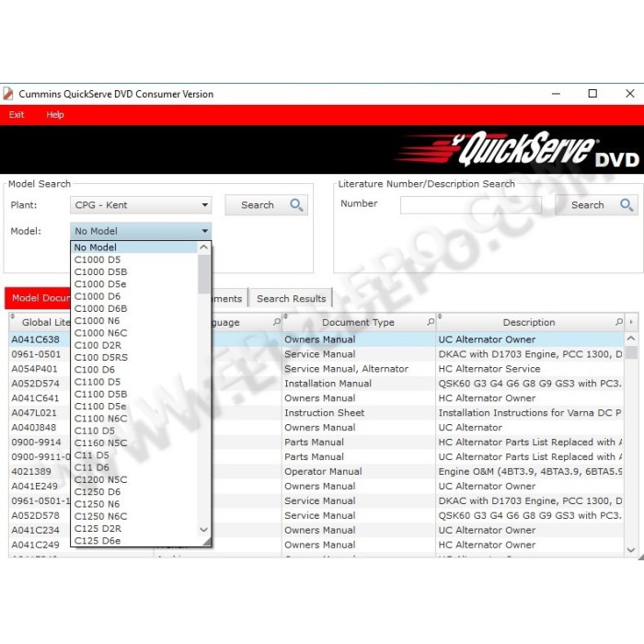Select model C1250 N6C

tap(134, 516)
